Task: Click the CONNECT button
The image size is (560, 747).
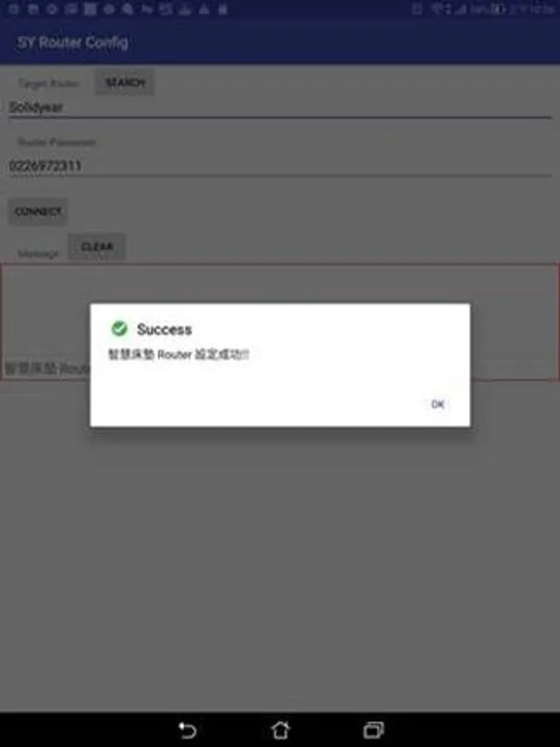Action: 37,212
